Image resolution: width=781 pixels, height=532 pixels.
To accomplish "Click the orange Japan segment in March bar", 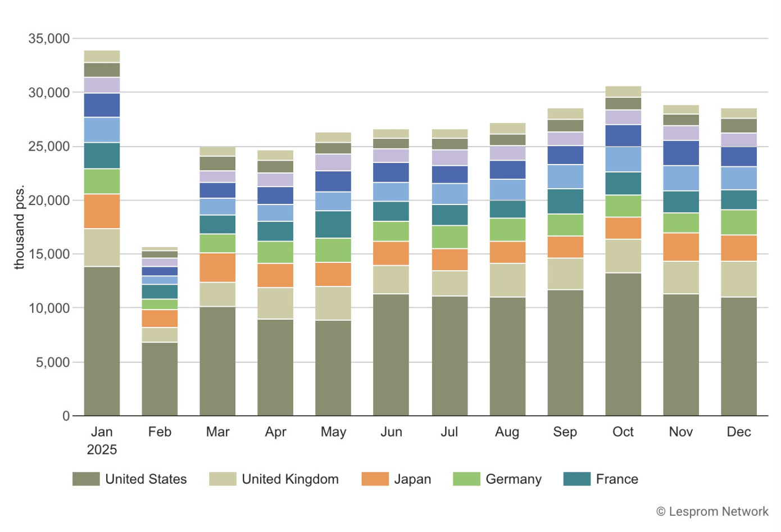I will point(217,267).
